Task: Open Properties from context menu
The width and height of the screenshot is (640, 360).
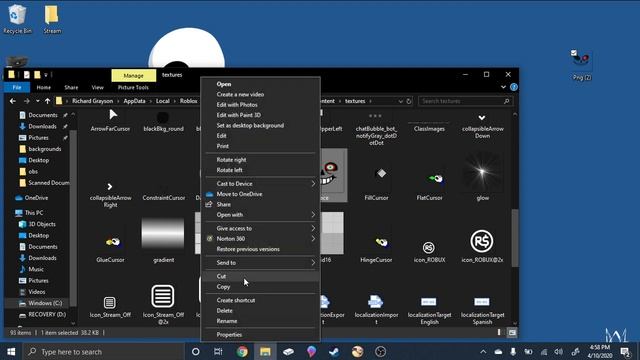Action: click(x=229, y=335)
